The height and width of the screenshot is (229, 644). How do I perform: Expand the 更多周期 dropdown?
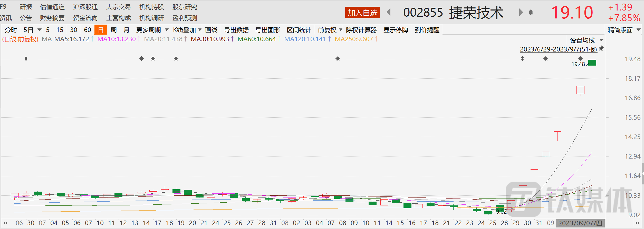point(152,30)
